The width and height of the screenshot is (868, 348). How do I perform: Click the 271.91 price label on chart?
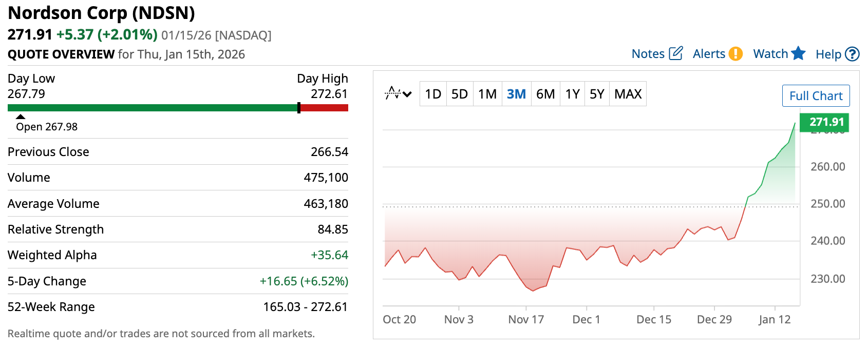tap(826, 122)
